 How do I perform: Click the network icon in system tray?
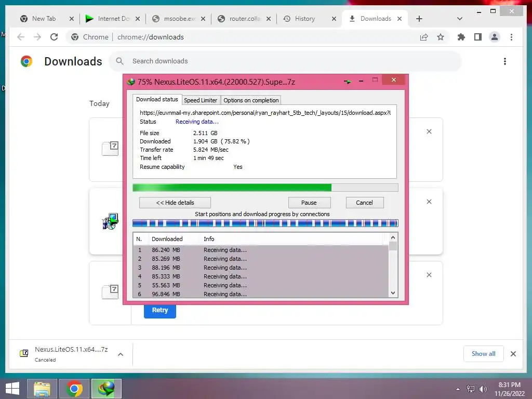point(471,389)
